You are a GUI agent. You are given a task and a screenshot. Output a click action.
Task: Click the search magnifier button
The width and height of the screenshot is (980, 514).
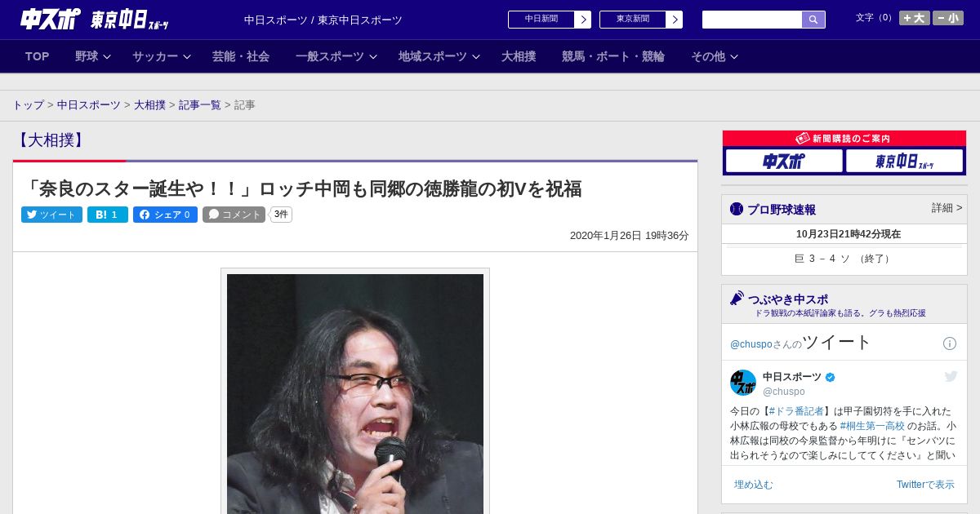coord(813,20)
